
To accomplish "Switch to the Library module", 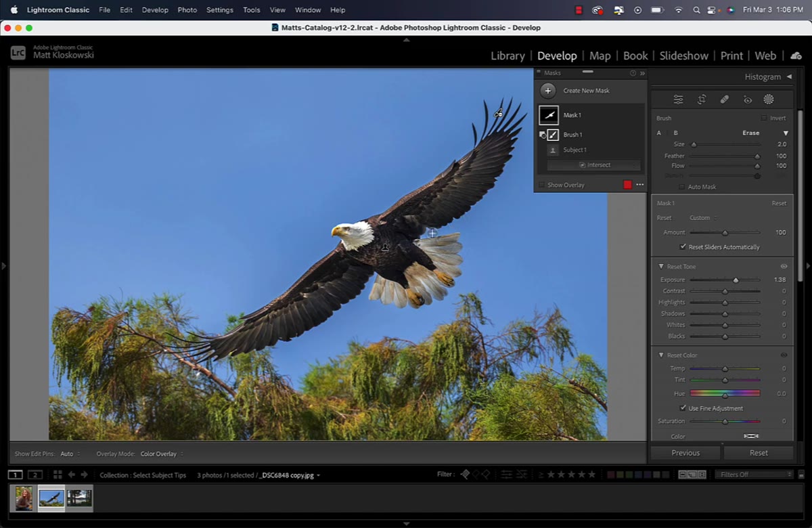I will pos(507,56).
